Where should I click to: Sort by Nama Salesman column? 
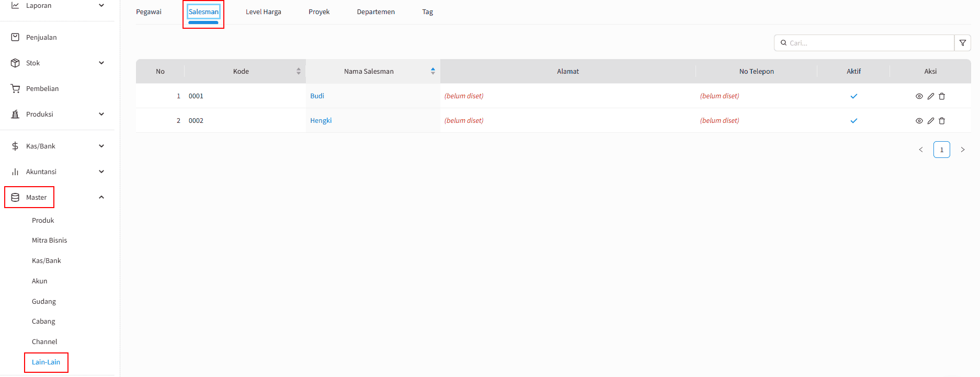tap(432, 71)
